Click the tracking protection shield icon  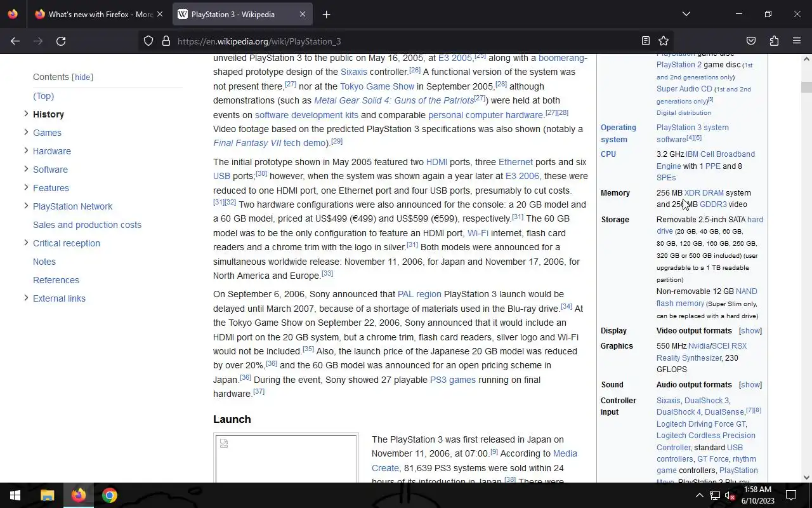(x=148, y=41)
